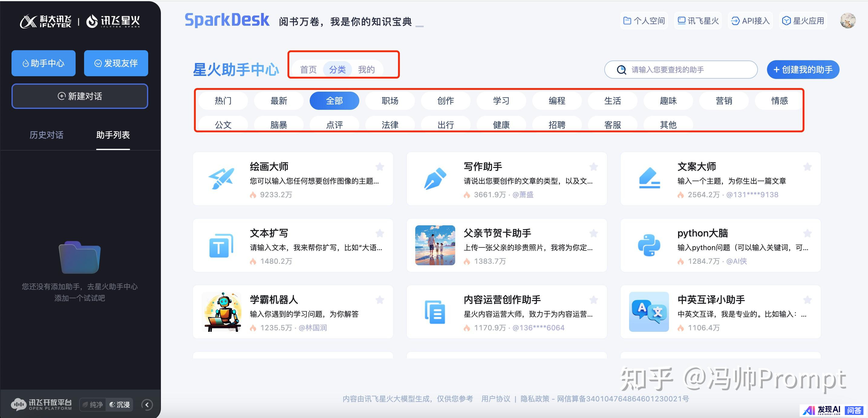Switch to 沉浸 mode
Image resolution: width=868 pixels, height=418 pixels.
click(120, 404)
